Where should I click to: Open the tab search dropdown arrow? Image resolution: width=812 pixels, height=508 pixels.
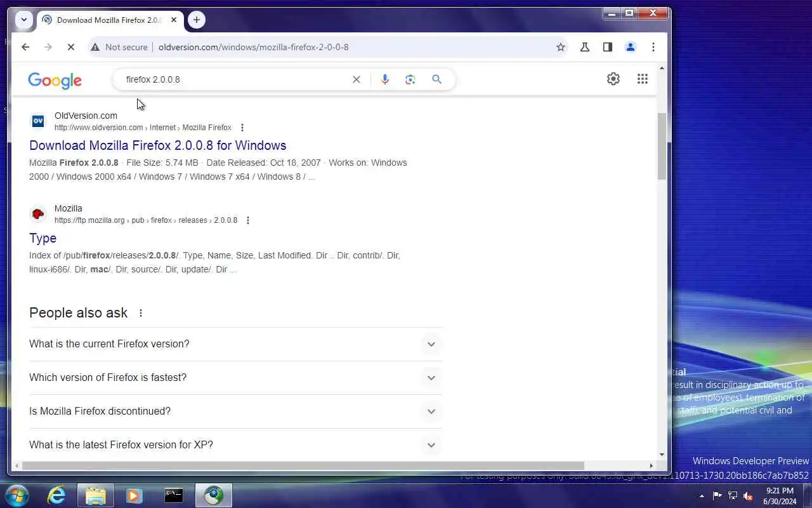[x=24, y=20]
